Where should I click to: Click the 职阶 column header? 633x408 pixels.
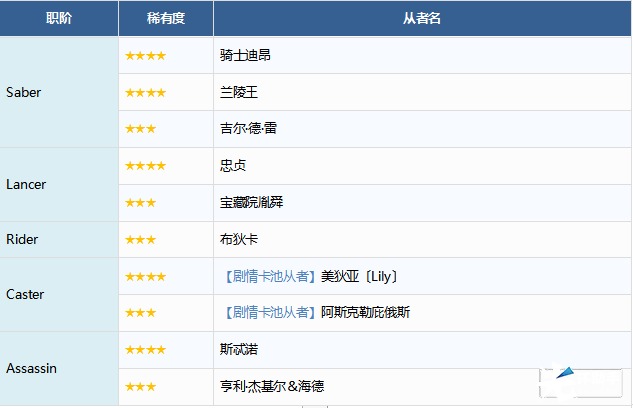coord(59,19)
